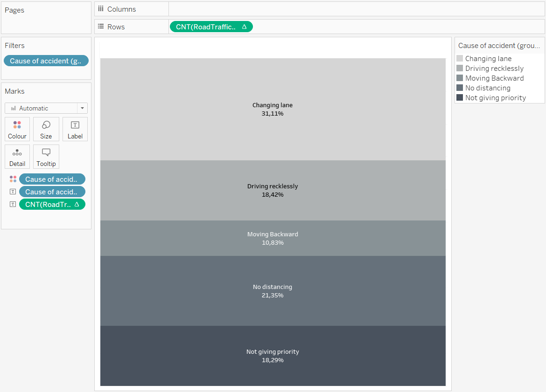The image size is (546, 392).
Task: Click the Size icon in the Marks card
Action: [x=46, y=129]
